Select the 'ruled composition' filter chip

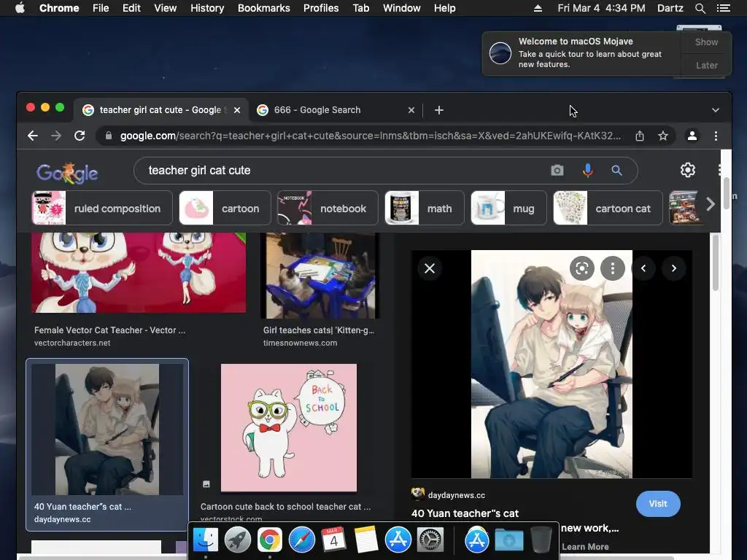(102, 208)
